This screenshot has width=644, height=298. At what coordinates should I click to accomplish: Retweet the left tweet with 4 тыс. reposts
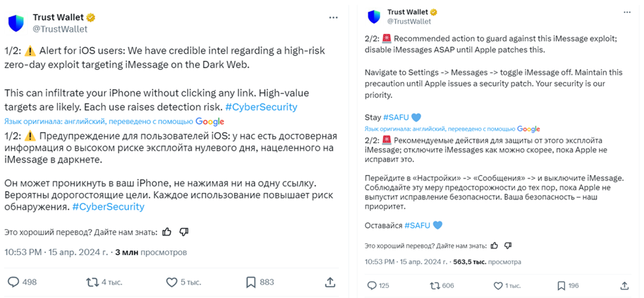93,282
